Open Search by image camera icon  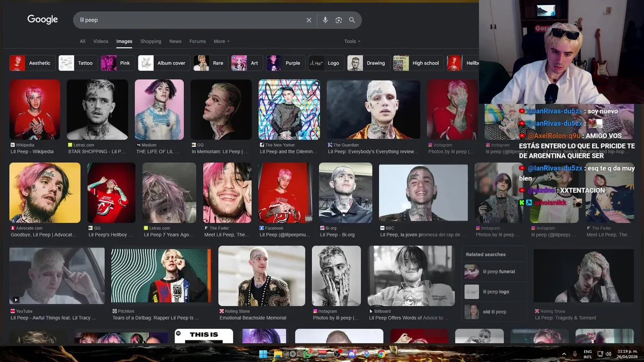[x=339, y=20]
